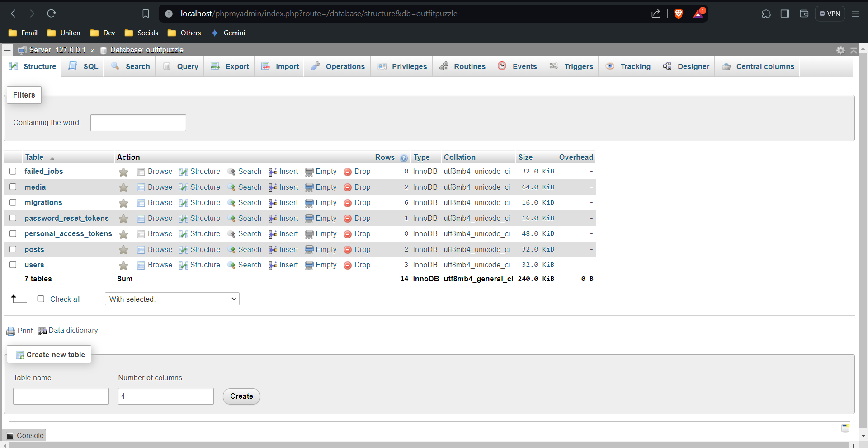Check the migrations table checkbox
Screen dimensions: 868x448
(x=13, y=202)
